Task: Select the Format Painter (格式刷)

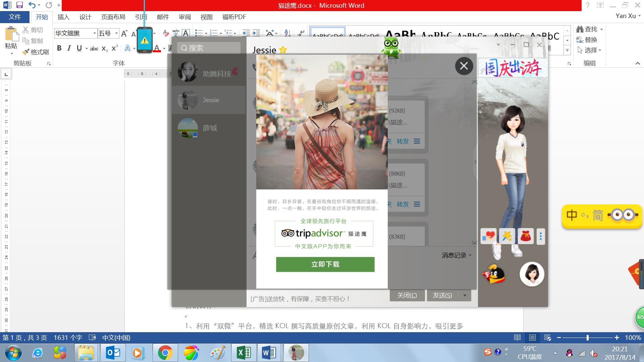Action: [36, 52]
